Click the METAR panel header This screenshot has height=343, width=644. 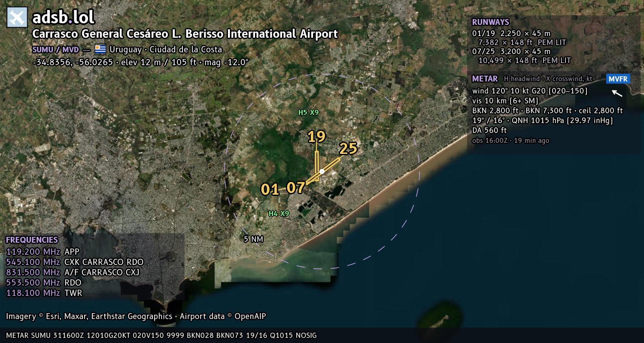tap(485, 79)
